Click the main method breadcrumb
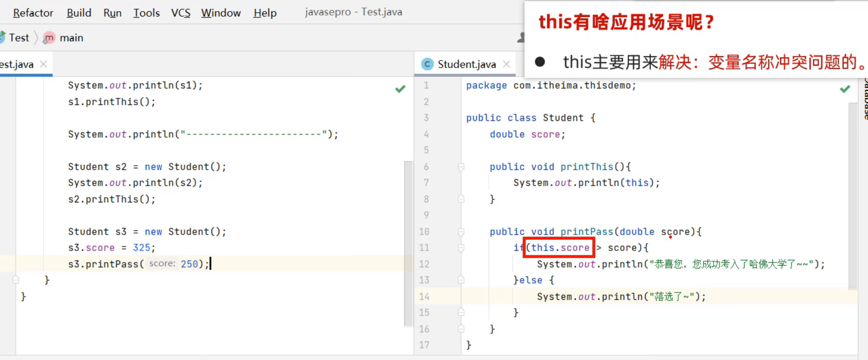868x360 pixels. coord(71,38)
